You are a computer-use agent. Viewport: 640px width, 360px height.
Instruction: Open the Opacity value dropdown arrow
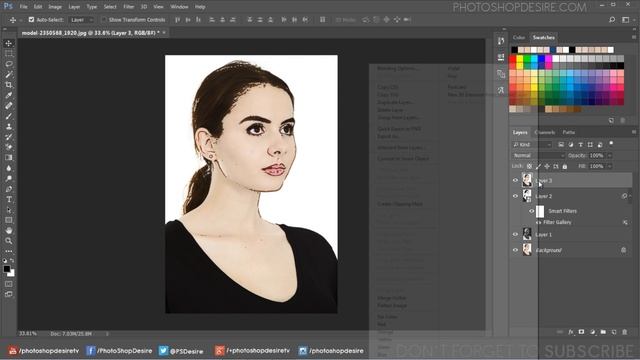(x=610, y=156)
